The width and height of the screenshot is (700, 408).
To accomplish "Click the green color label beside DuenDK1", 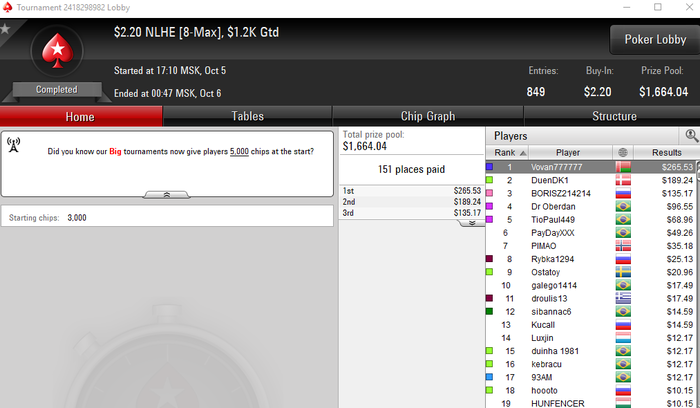I will pyautogui.click(x=489, y=180).
